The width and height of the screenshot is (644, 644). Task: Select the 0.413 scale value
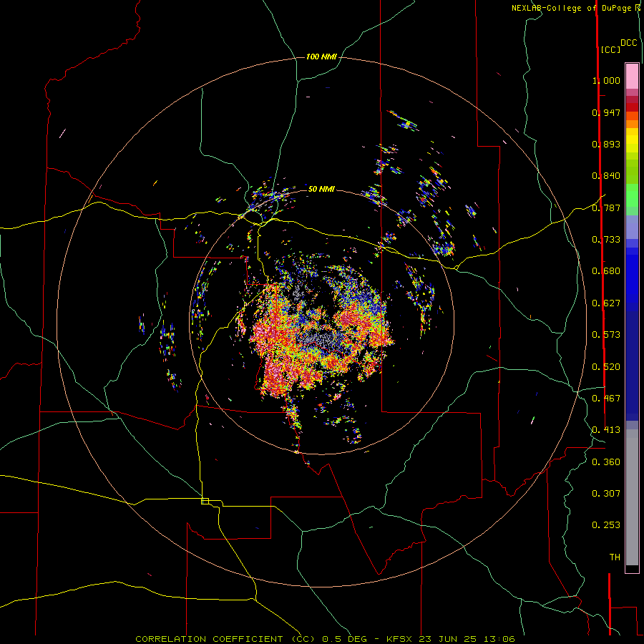pyautogui.click(x=606, y=430)
